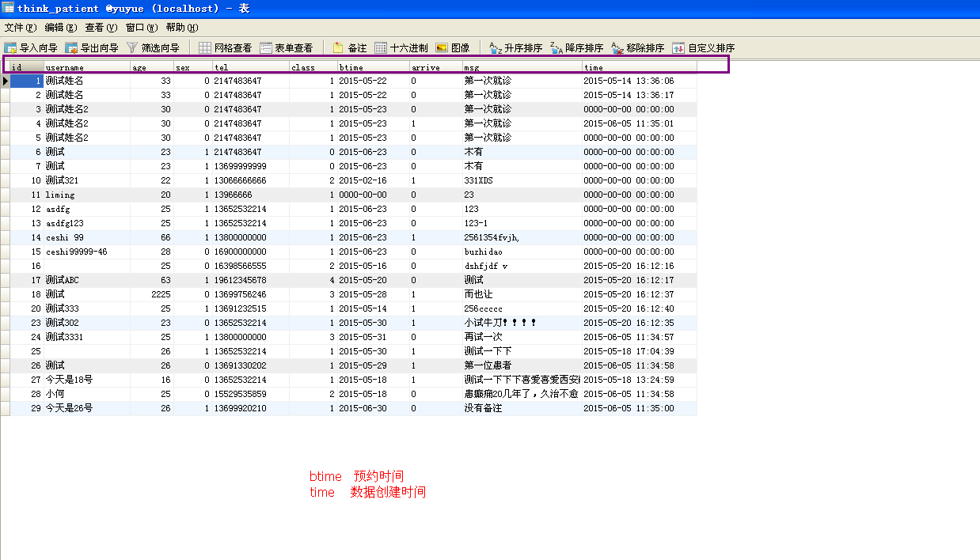Switch to Form View (表单查看)
This screenshot has height=560, width=980.
point(287,48)
